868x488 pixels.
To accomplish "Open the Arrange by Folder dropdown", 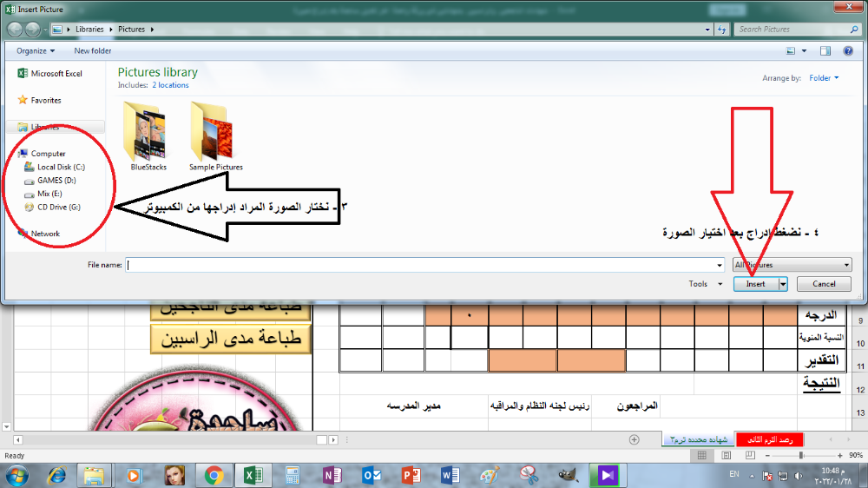I will point(824,78).
